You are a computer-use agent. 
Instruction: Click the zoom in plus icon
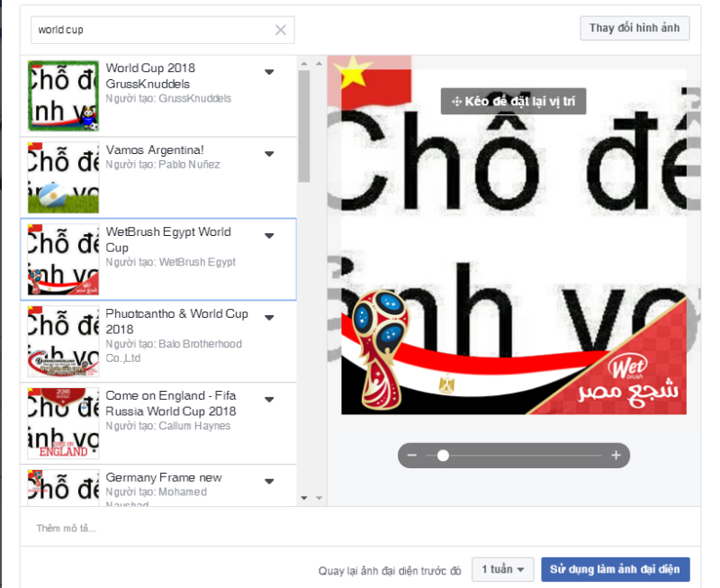click(616, 456)
